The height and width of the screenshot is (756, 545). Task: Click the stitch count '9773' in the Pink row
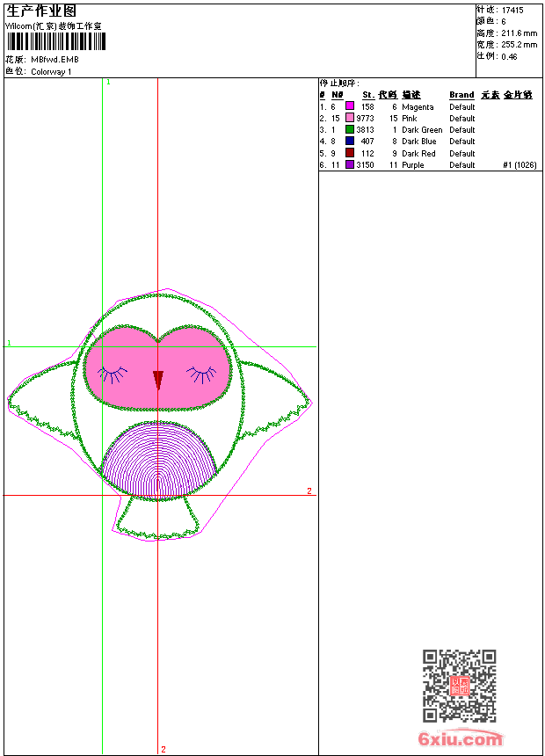tap(365, 118)
